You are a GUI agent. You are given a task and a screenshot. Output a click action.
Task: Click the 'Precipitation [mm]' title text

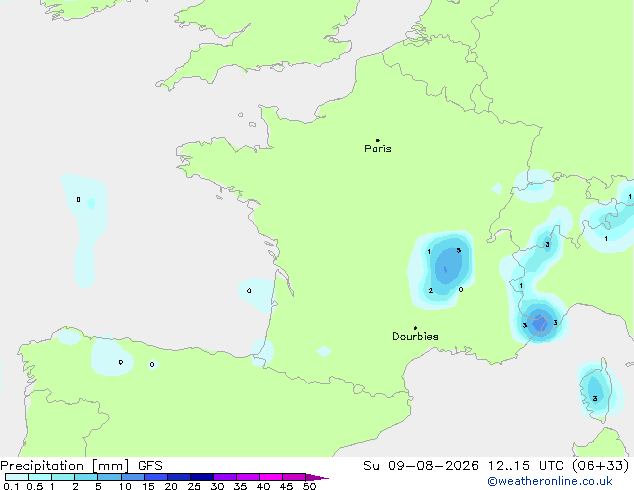pos(65,466)
